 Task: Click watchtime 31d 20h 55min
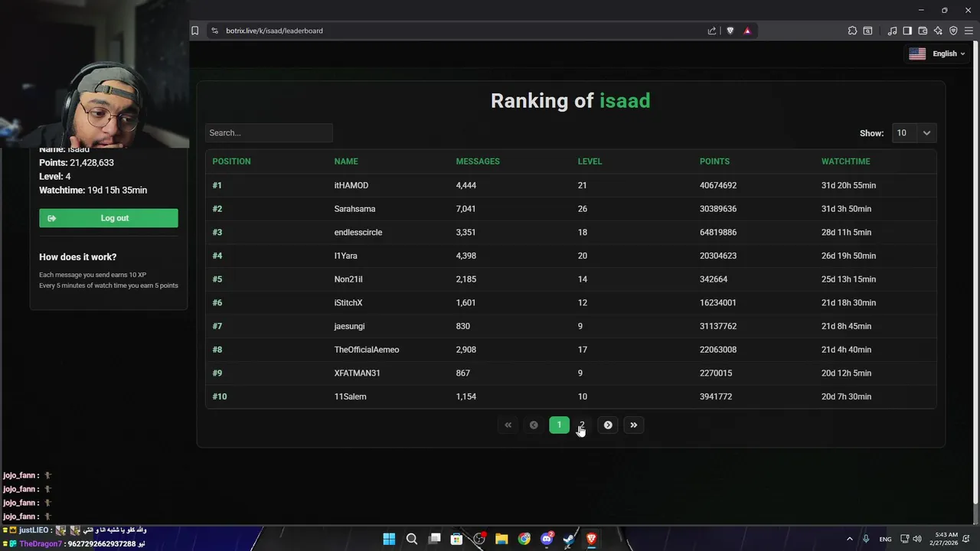(848, 185)
